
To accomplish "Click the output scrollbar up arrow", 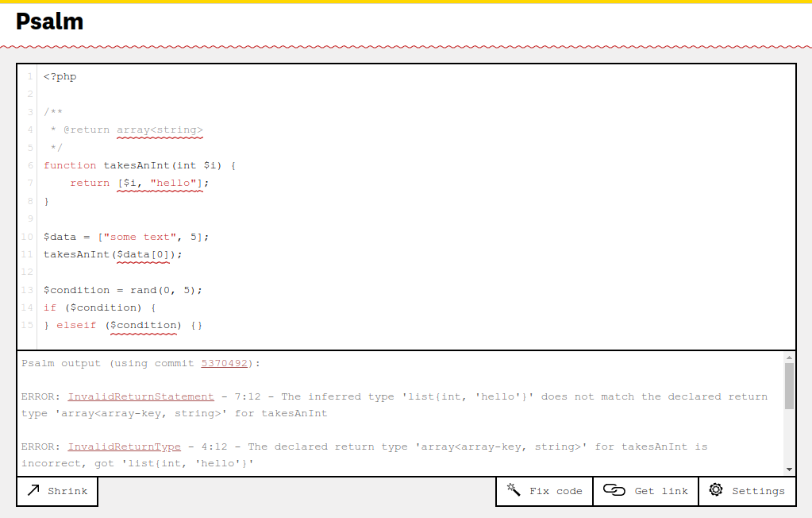I will point(789,358).
